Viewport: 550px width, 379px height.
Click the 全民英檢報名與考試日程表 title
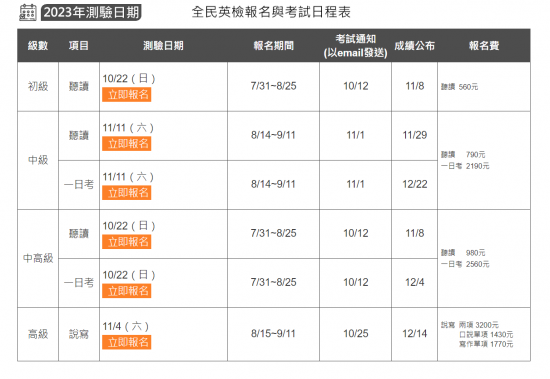pyautogui.click(x=271, y=12)
